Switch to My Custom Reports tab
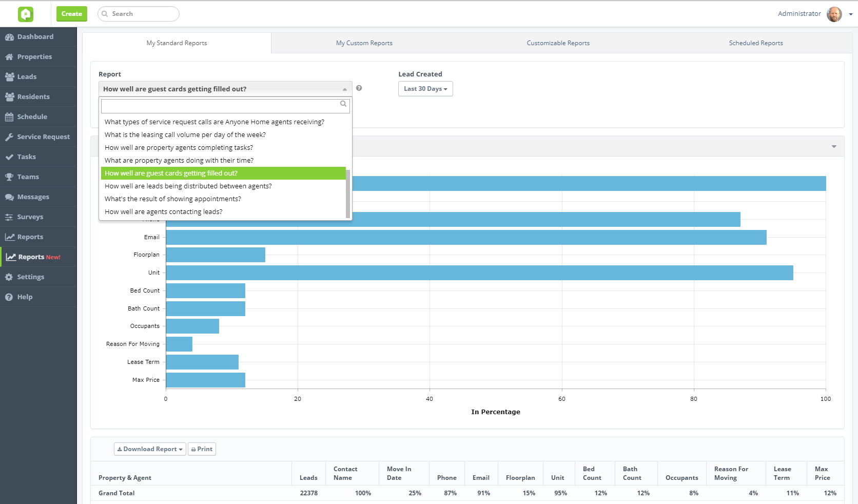The width and height of the screenshot is (858, 504). (364, 43)
